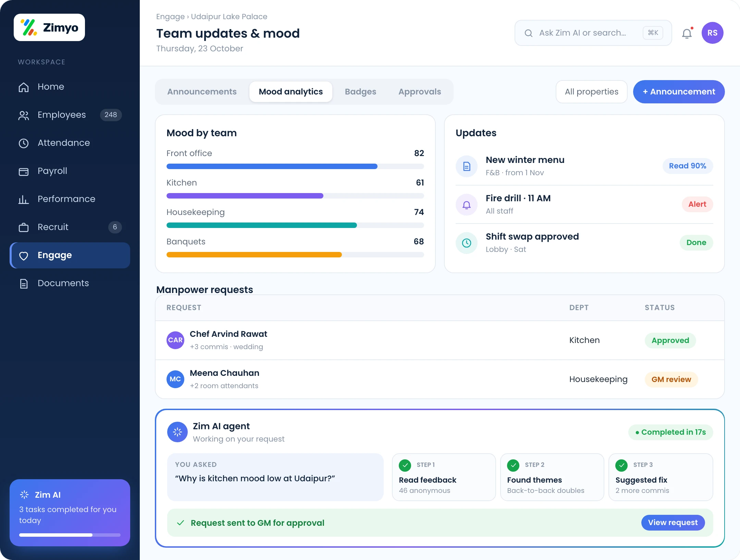Click the ⌘K shortcut badge
740x560 pixels.
click(x=653, y=33)
